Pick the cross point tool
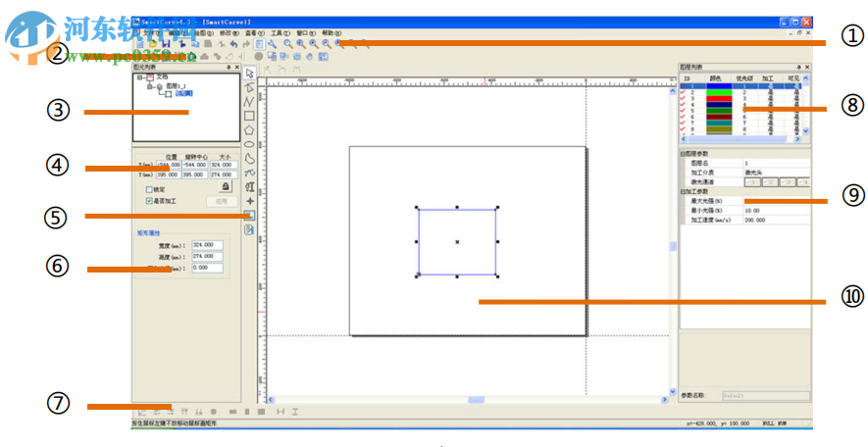The width and height of the screenshot is (868, 447). (250, 201)
